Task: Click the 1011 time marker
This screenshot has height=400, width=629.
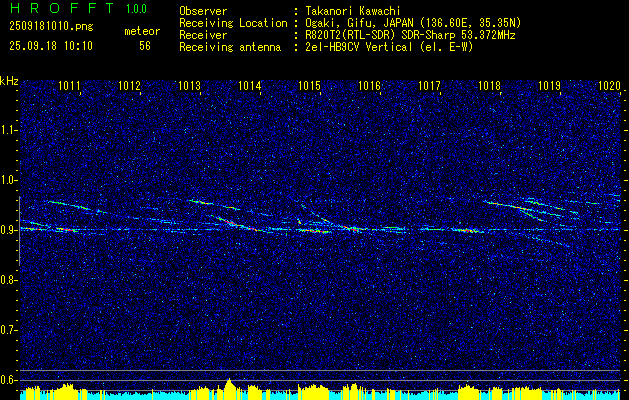Action: click(69, 85)
